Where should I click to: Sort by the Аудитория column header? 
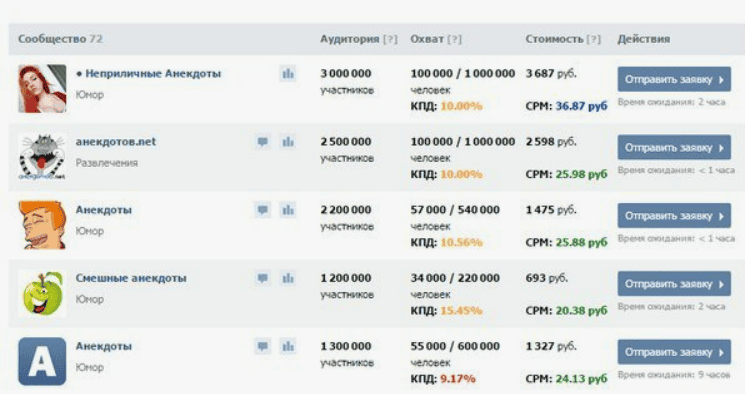350,39
